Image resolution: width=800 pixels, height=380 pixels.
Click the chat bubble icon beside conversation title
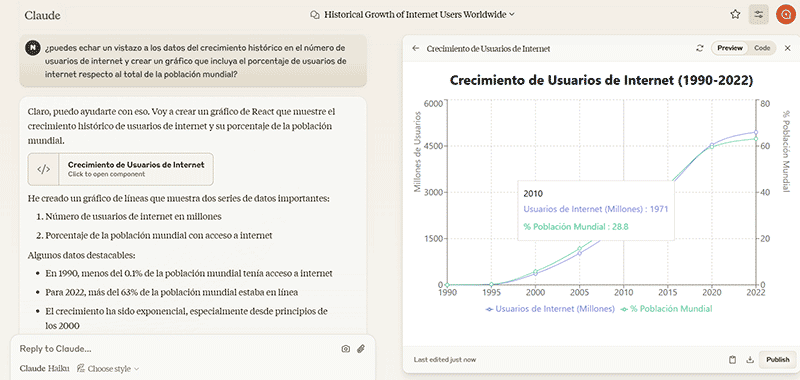[x=315, y=15]
